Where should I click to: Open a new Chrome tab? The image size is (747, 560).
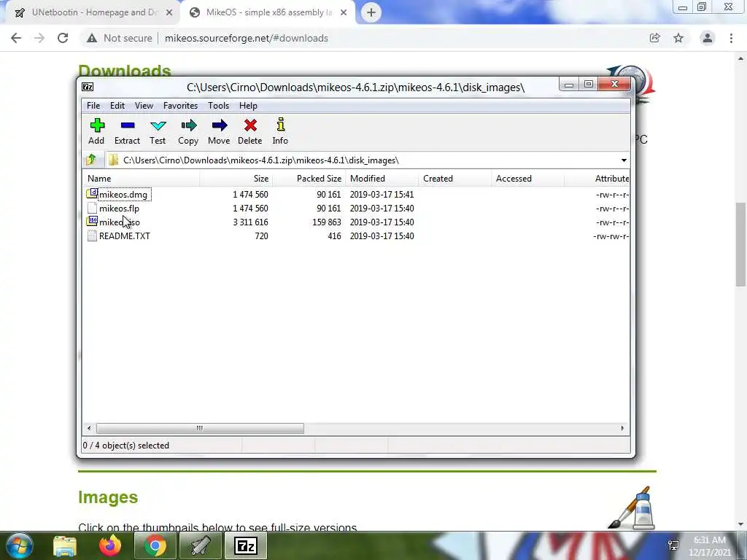tap(371, 12)
